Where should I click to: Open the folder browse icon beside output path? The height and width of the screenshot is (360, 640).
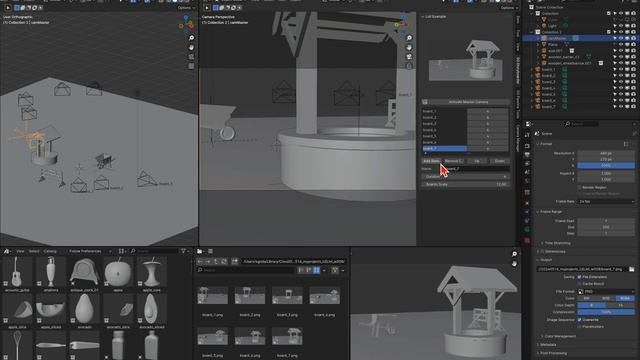(631, 269)
